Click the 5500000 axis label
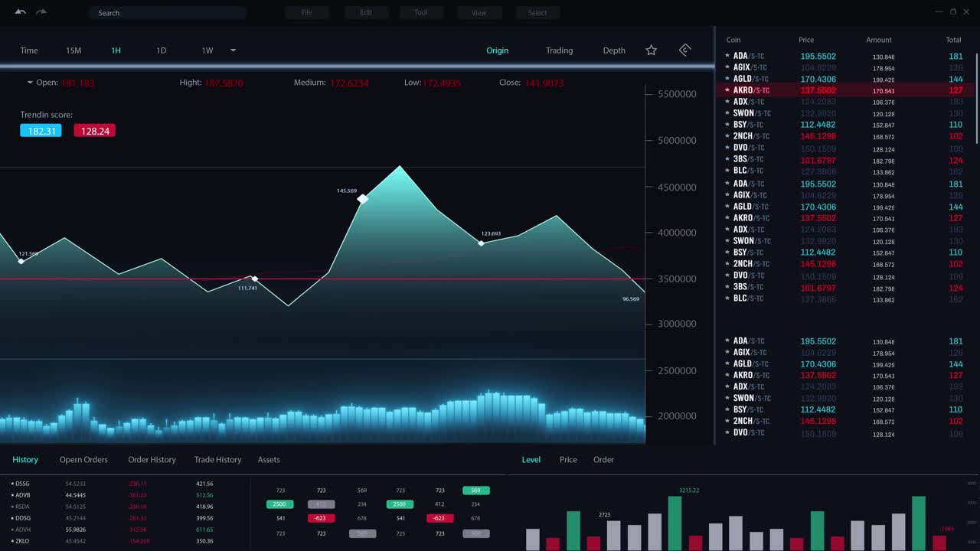 click(677, 94)
